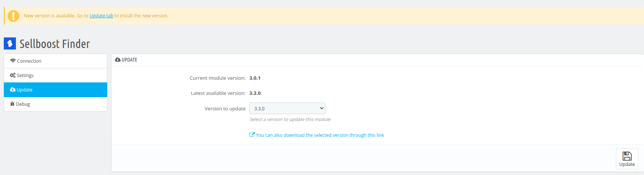
Task: Open the Update tab link in the notification
Action: [x=101, y=16]
